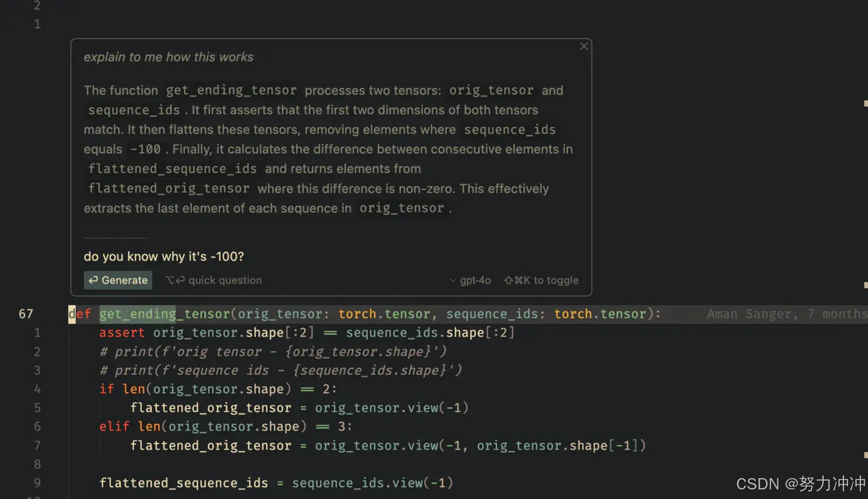Close the AI prompt popup
This screenshot has width=868, height=499.
[x=584, y=46]
